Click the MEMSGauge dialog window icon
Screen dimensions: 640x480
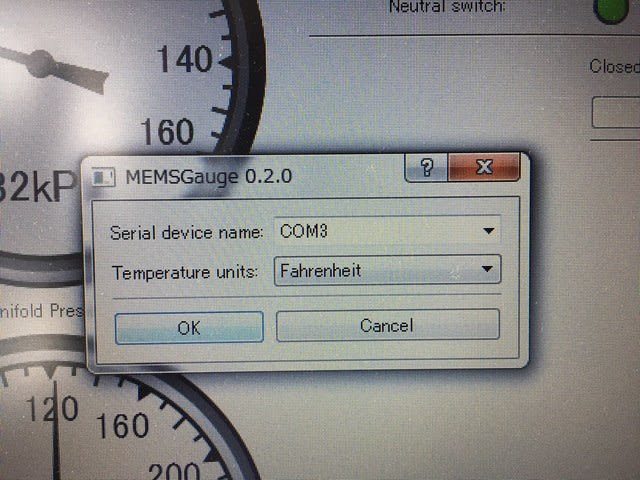click(102, 178)
